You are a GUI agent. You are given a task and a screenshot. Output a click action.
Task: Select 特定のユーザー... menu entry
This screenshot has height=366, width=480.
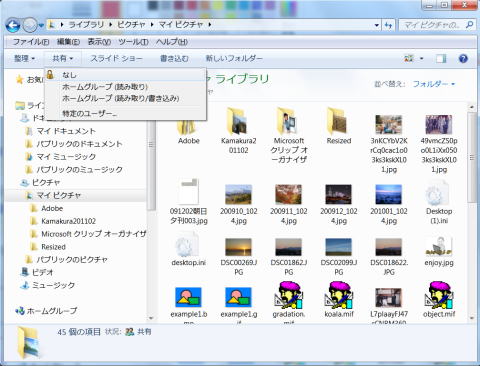pos(125,113)
